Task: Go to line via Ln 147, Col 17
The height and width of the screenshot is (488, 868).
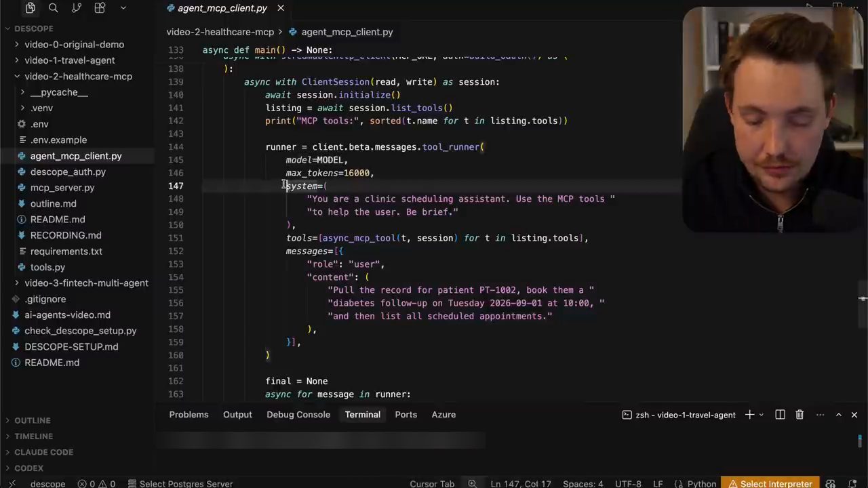Action: point(521,483)
